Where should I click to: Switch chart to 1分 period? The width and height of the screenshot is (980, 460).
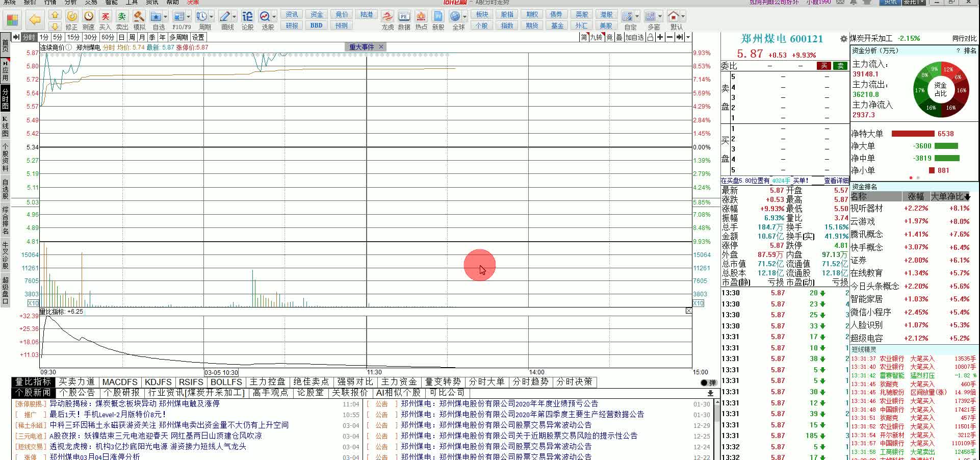44,37
